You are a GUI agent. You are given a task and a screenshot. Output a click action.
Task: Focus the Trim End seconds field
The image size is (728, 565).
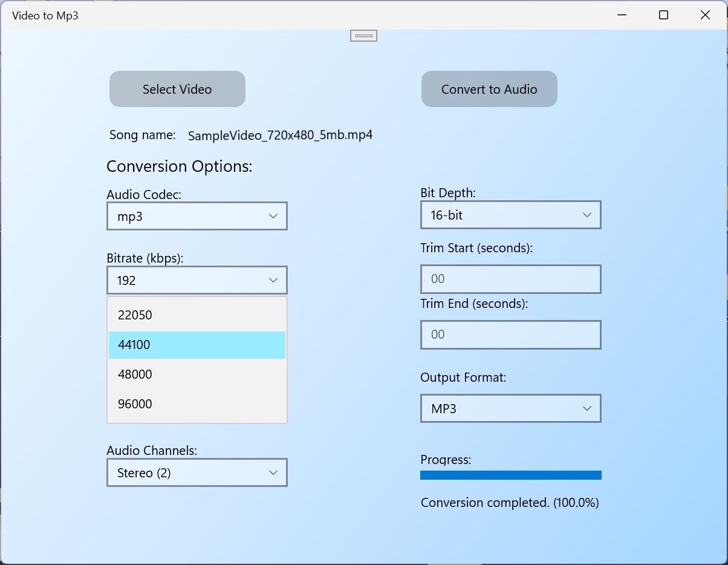tap(511, 335)
